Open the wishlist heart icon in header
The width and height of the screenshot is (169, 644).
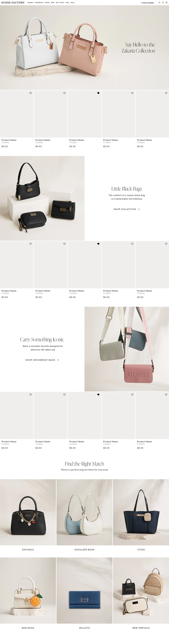[163, 2]
